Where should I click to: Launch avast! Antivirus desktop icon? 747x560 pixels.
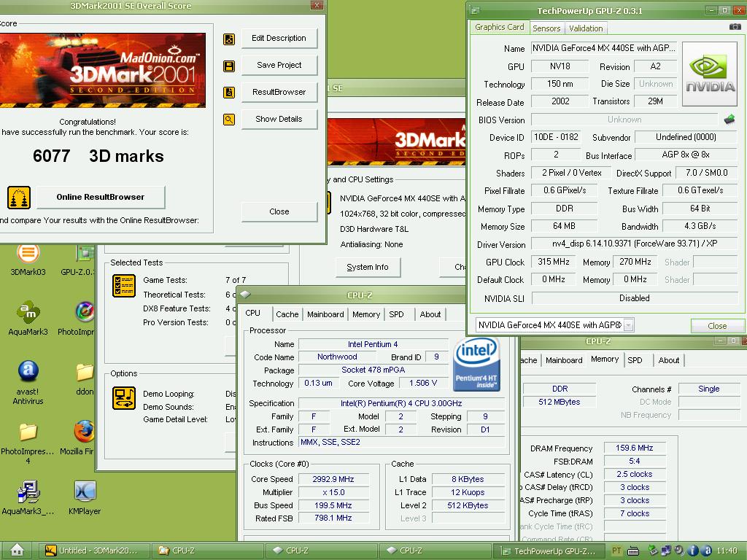[28, 371]
